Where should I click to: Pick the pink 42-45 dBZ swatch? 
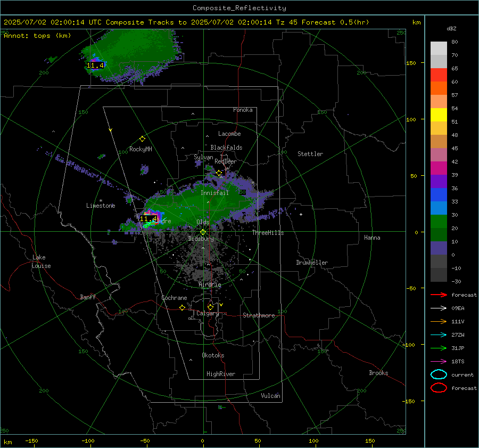pos(439,154)
